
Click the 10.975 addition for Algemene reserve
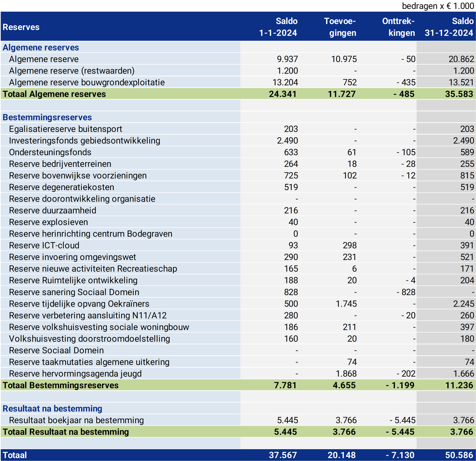tap(344, 59)
